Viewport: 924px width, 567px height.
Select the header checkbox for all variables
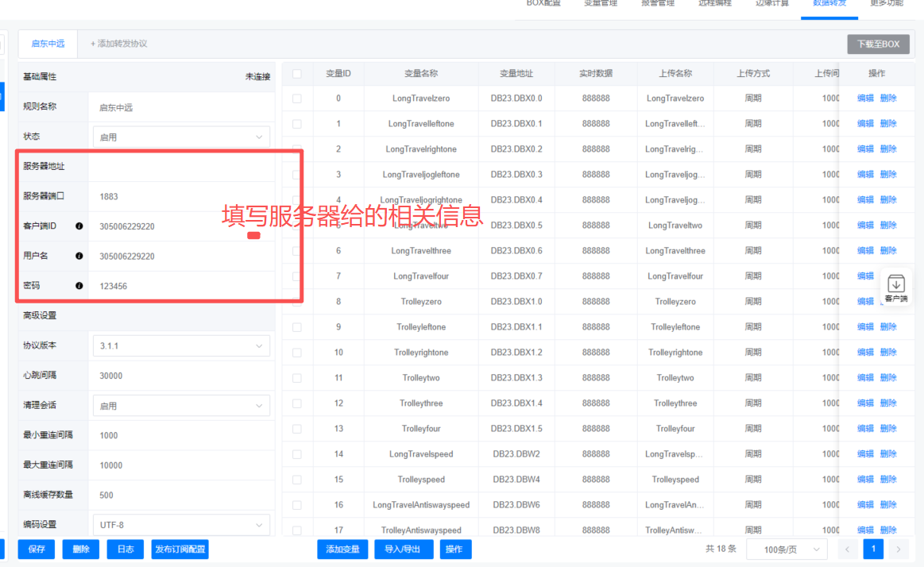pos(297,74)
